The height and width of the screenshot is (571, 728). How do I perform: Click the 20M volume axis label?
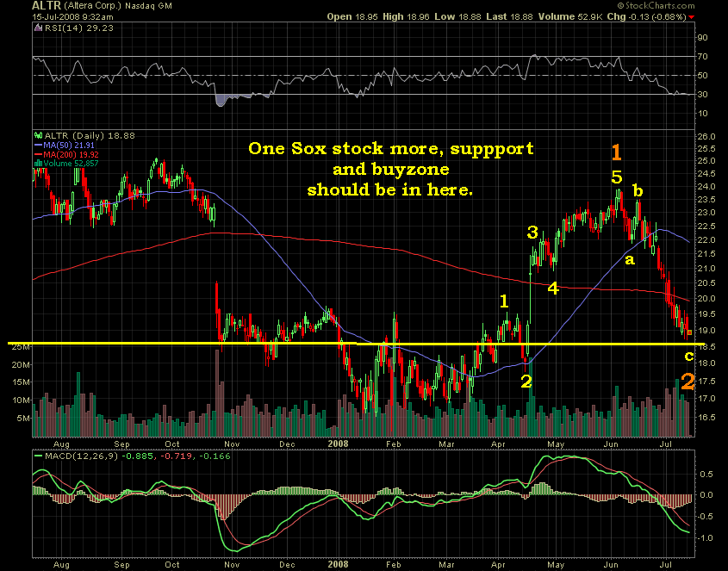pos(21,365)
